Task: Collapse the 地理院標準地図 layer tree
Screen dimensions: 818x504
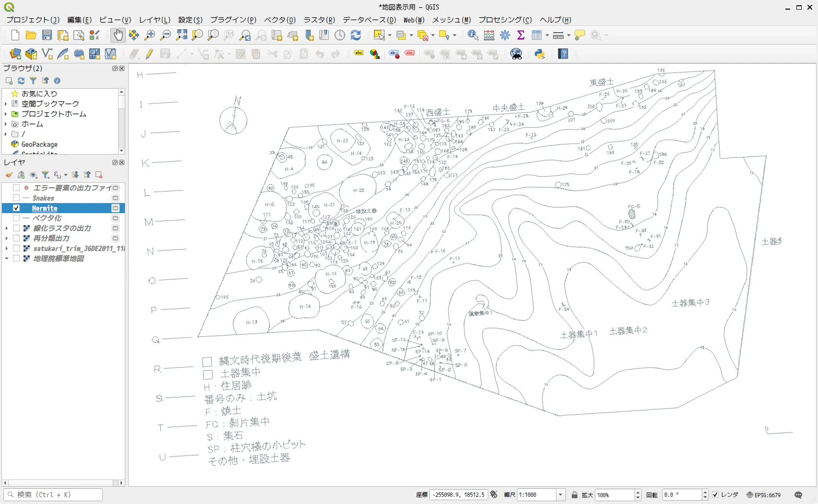Action: click(x=7, y=258)
